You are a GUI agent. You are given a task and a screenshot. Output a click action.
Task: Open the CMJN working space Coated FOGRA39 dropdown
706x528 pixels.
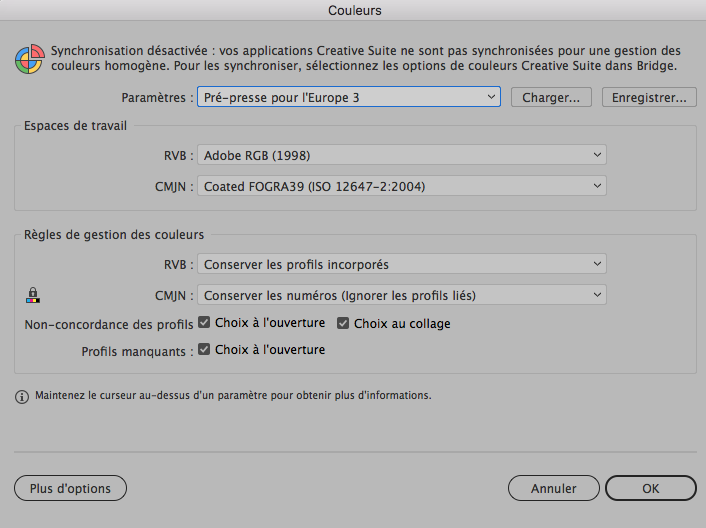tap(402, 186)
